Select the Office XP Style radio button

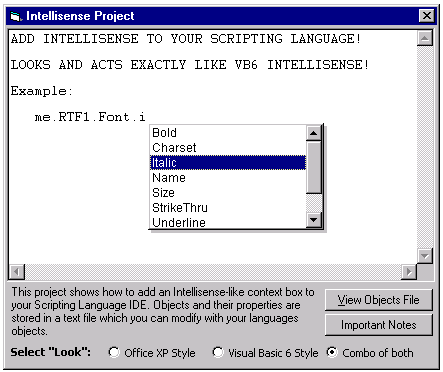(x=114, y=352)
